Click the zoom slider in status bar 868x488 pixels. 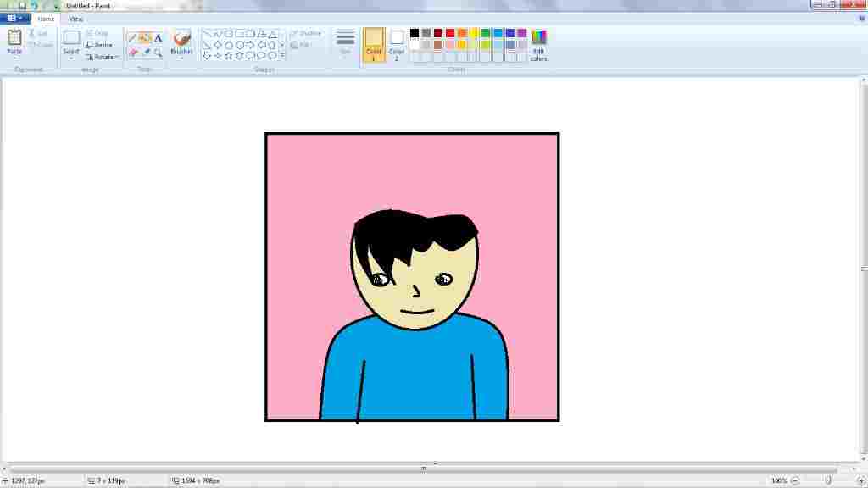828,481
